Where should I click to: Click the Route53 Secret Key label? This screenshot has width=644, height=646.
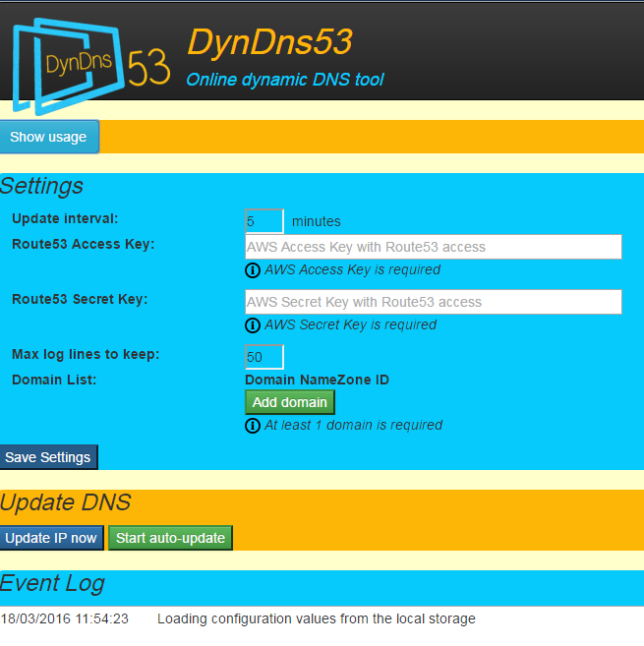80,299
